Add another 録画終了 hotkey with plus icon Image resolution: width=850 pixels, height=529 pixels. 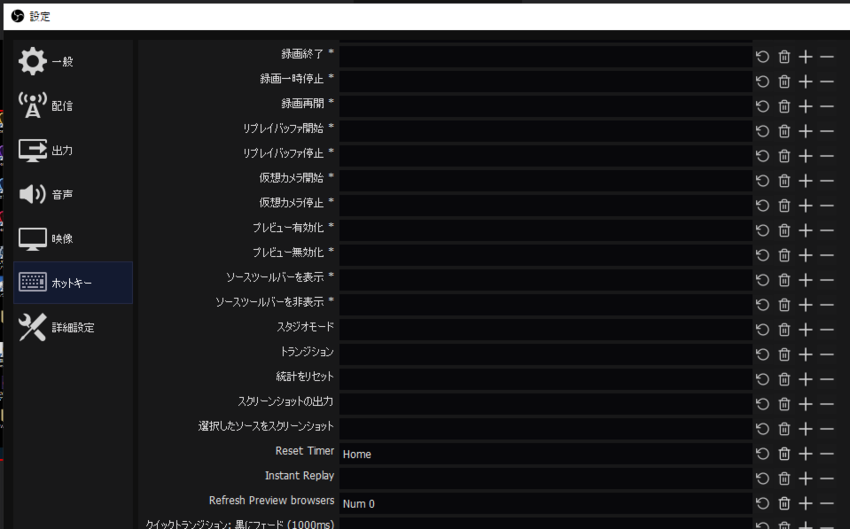point(806,56)
